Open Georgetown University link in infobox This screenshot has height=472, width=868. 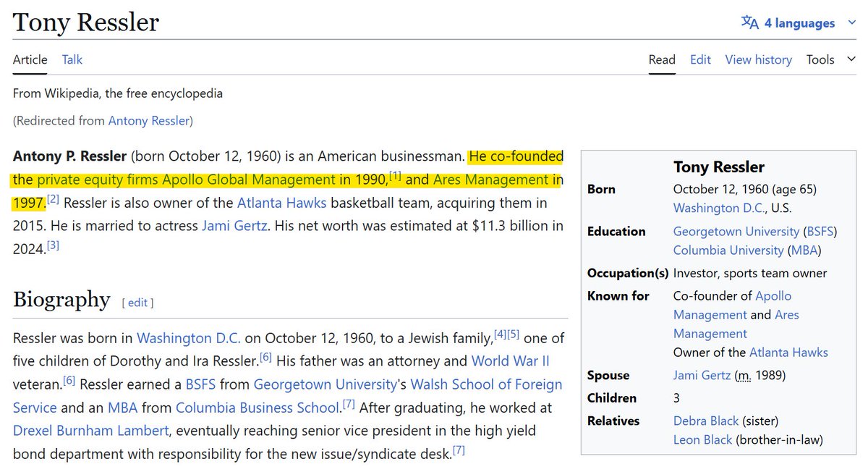(x=736, y=231)
